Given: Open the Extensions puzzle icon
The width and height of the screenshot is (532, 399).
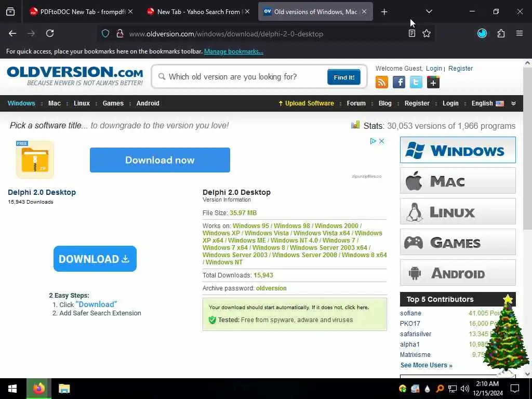Looking at the screenshot, I should pyautogui.click(x=501, y=33).
